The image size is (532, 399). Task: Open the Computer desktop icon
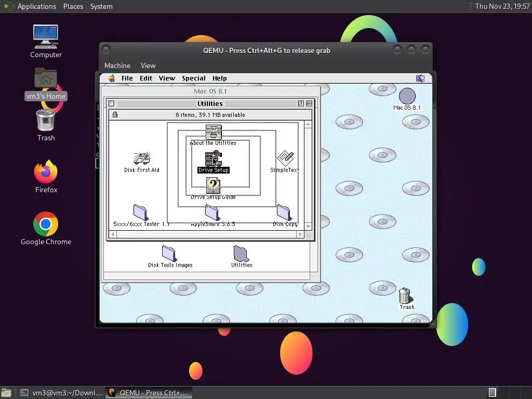[46, 37]
